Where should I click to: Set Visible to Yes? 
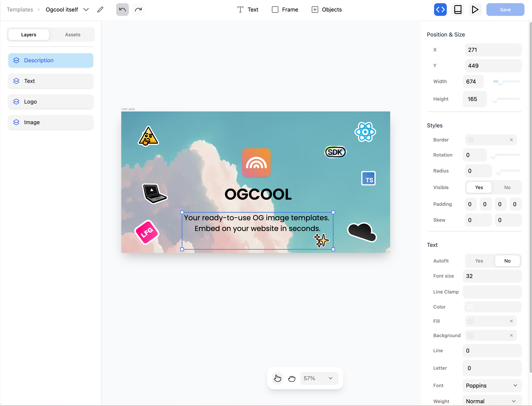click(479, 187)
